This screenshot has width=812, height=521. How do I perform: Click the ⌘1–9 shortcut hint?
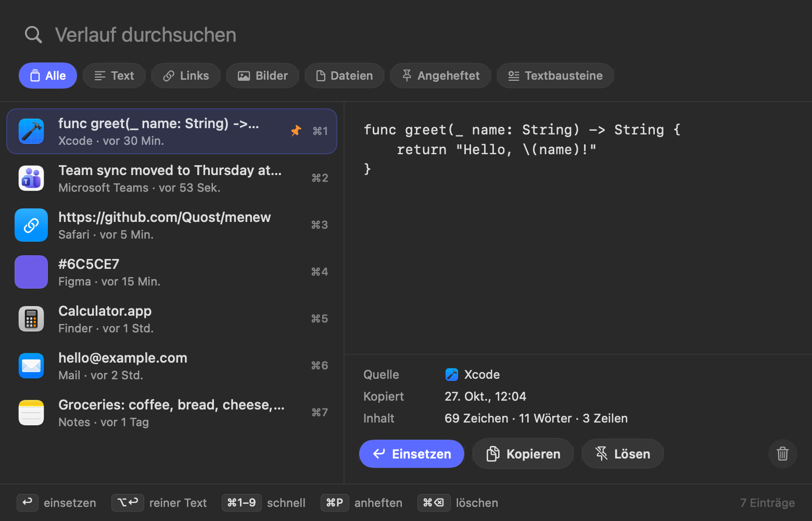[242, 503]
